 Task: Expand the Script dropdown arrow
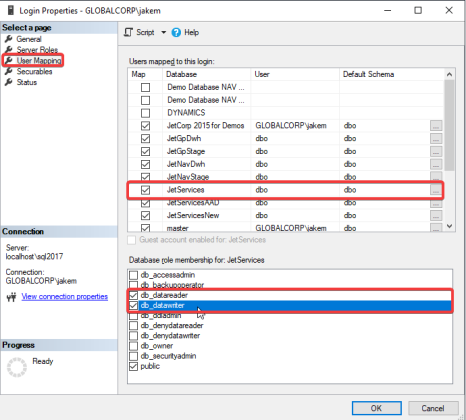(163, 32)
